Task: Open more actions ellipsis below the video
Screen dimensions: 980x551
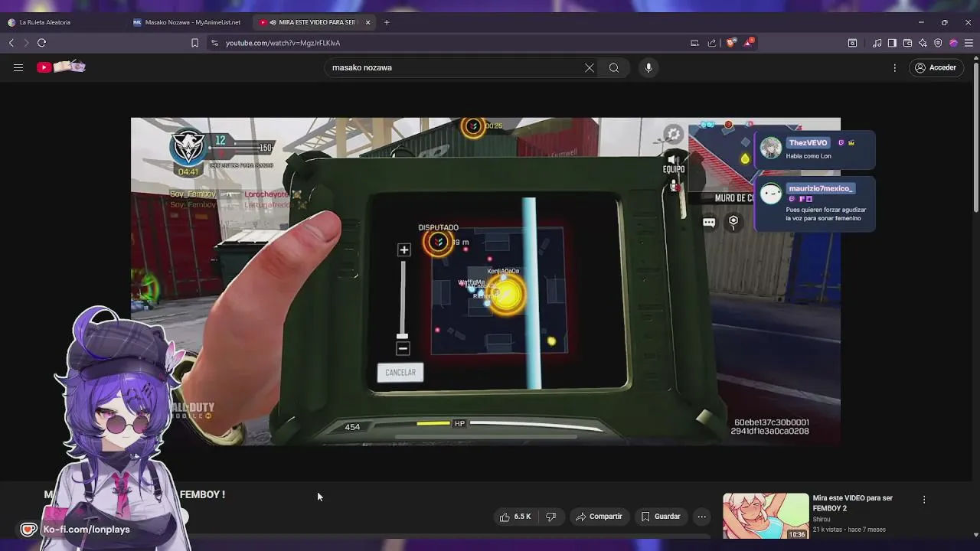Action: click(701, 517)
